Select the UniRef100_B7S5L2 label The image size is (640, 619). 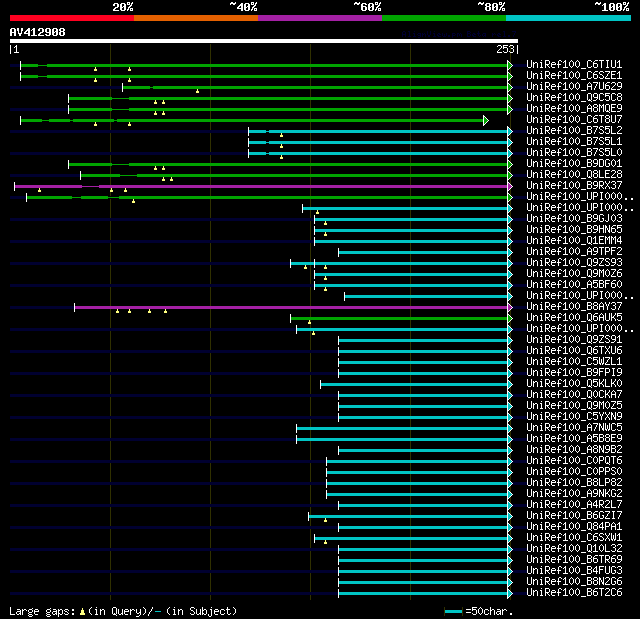coord(574,131)
